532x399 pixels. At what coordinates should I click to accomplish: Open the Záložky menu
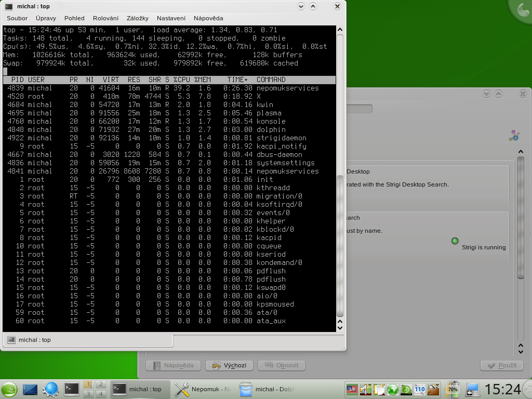click(x=137, y=18)
